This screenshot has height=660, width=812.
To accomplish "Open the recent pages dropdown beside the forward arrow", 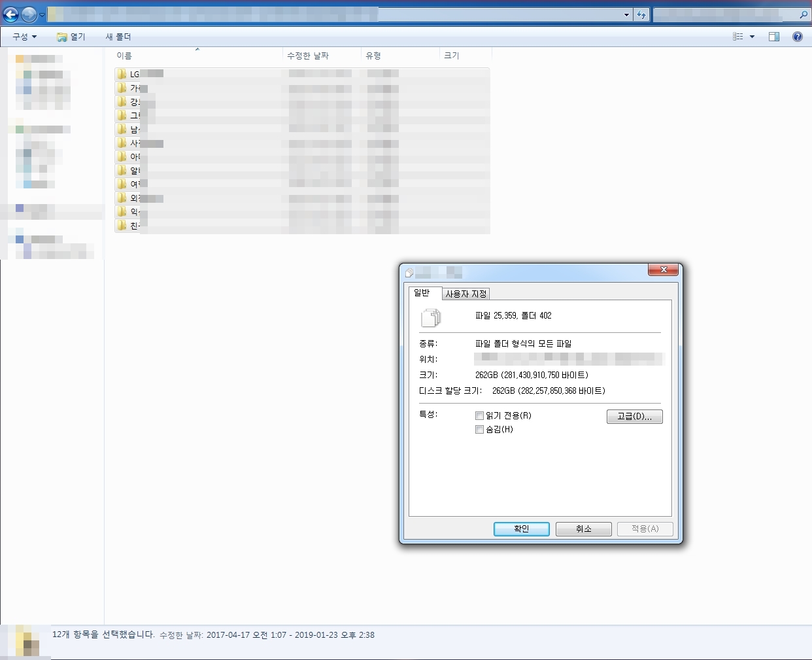I will pyautogui.click(x=42, y=14).
